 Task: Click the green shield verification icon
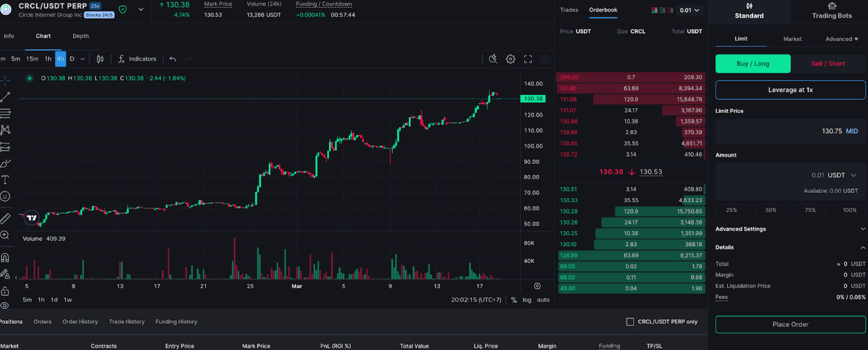[x=123, y=9]
